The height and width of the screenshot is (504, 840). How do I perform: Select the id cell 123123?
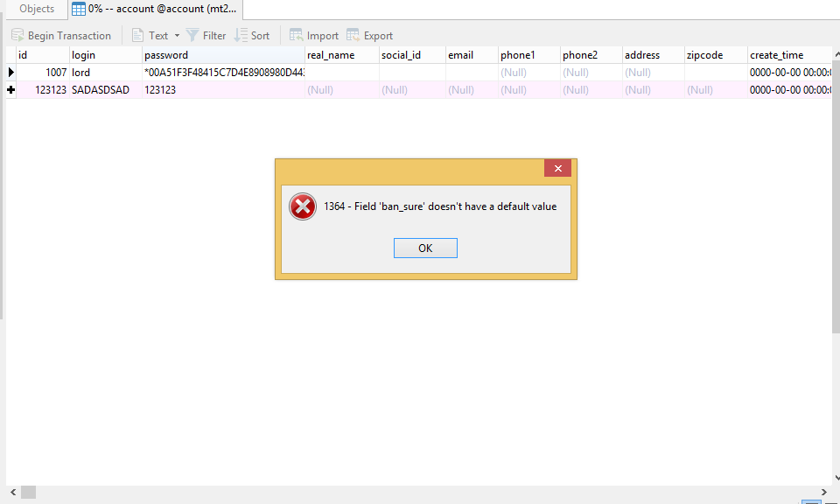(43, 90)
